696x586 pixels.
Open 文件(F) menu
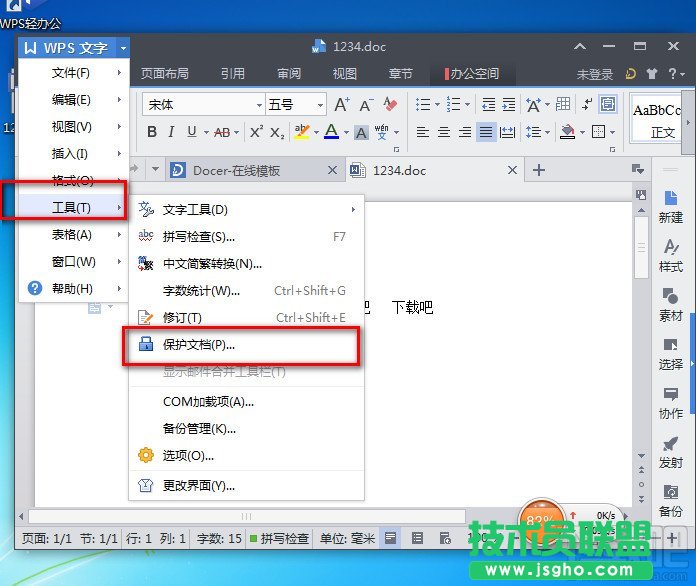(x=74, y=72)
